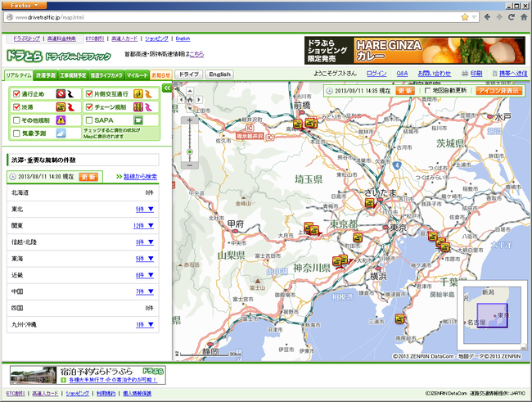Expand the 近畿 6件 list

[145, 275]
